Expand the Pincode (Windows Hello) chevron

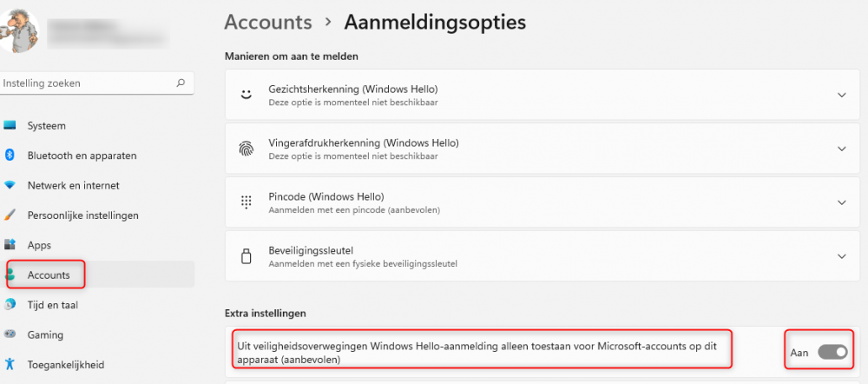pyautogui.click(x=841, y=202)
